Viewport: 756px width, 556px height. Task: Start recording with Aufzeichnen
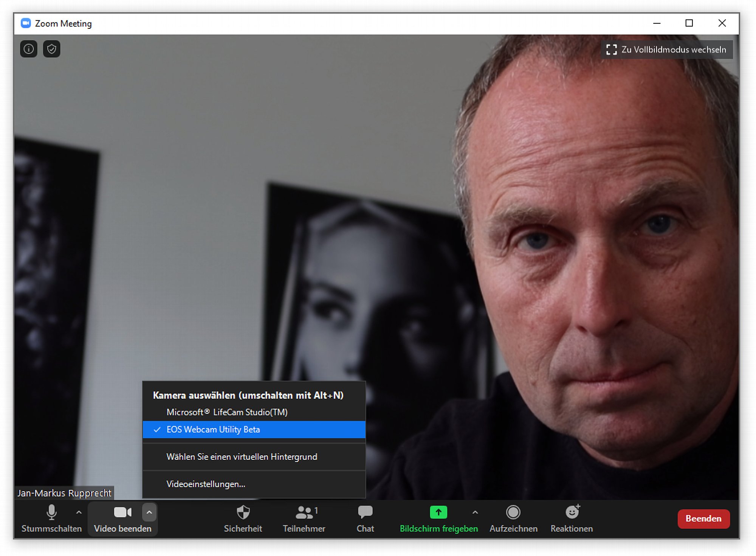(x=513, y=519)
